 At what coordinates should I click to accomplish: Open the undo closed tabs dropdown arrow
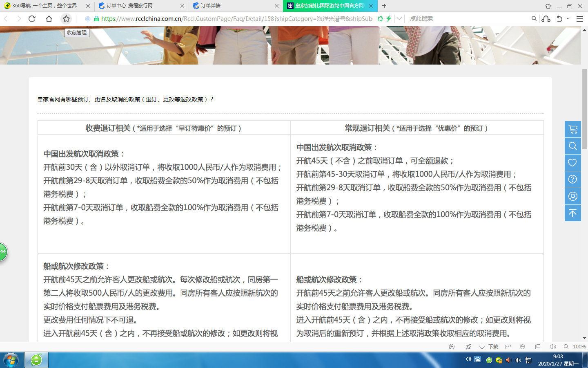(x=568, y=19)
